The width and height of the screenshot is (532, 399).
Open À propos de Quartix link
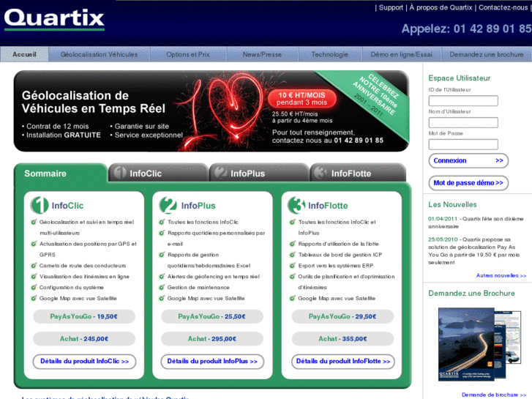[x=441, y=7]
